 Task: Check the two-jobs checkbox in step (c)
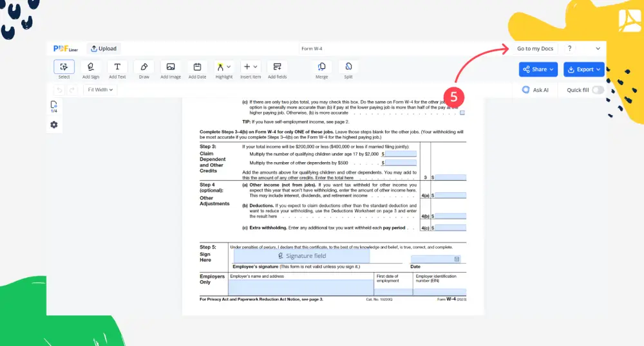pyautogui.click(x=462, y=113)
